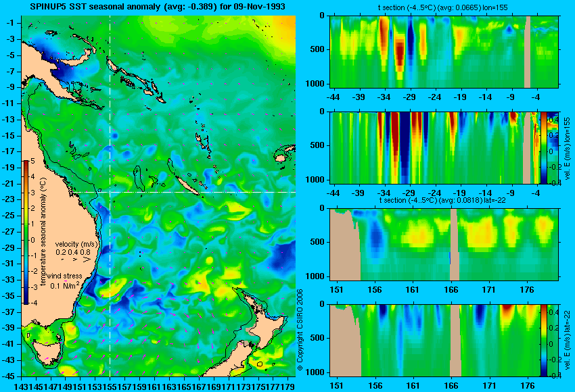Click the 't section (avg: 0.0818) lat=-22' title
Screen dimensions: 575x392
coord(442,201)
